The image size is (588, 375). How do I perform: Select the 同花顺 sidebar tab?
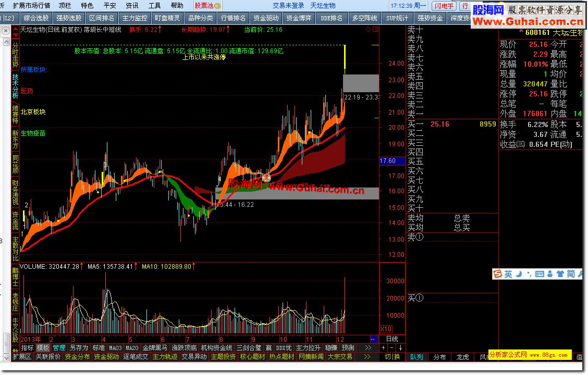[15, 164]
